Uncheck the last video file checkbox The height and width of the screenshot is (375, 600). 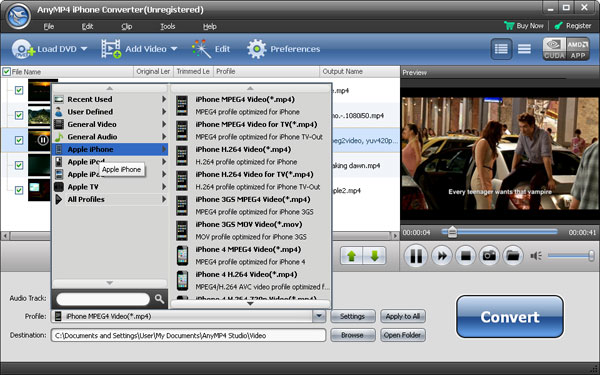coord(19,190)
